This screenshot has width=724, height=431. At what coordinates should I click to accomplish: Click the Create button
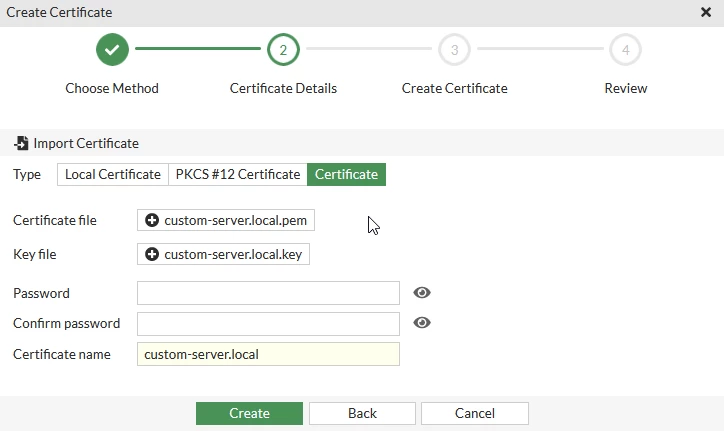[x=249, y=413]
